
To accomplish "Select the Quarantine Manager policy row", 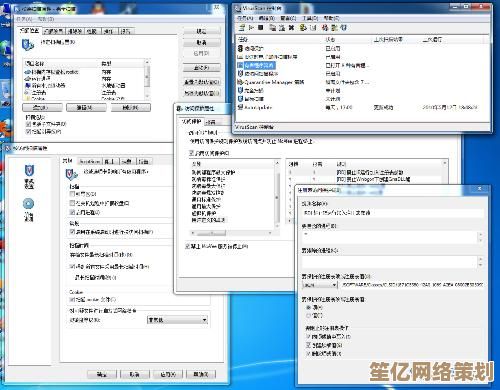I will [362, 82].
